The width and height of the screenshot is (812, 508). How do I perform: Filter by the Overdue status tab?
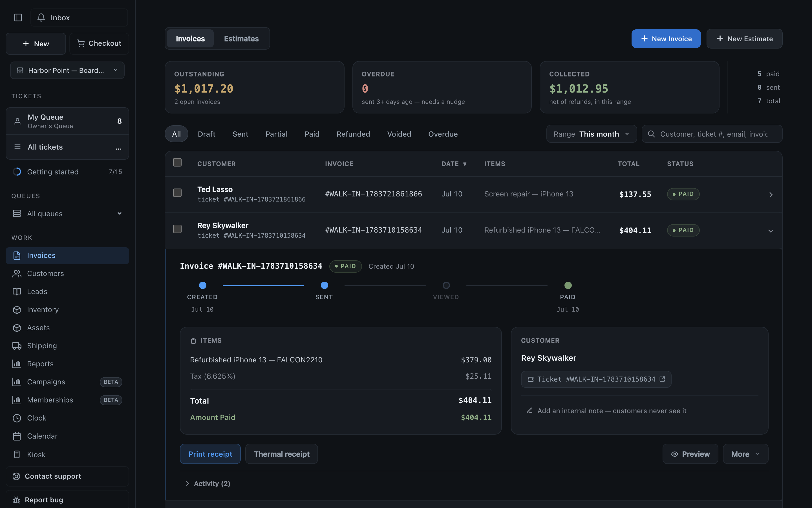point(443,134)
